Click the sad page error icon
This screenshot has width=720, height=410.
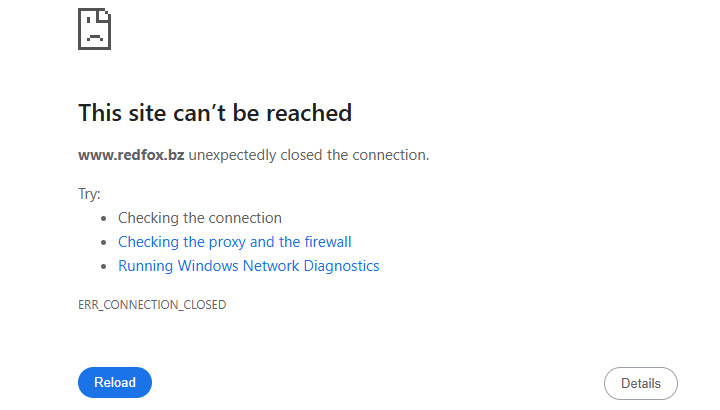[94, 27]
